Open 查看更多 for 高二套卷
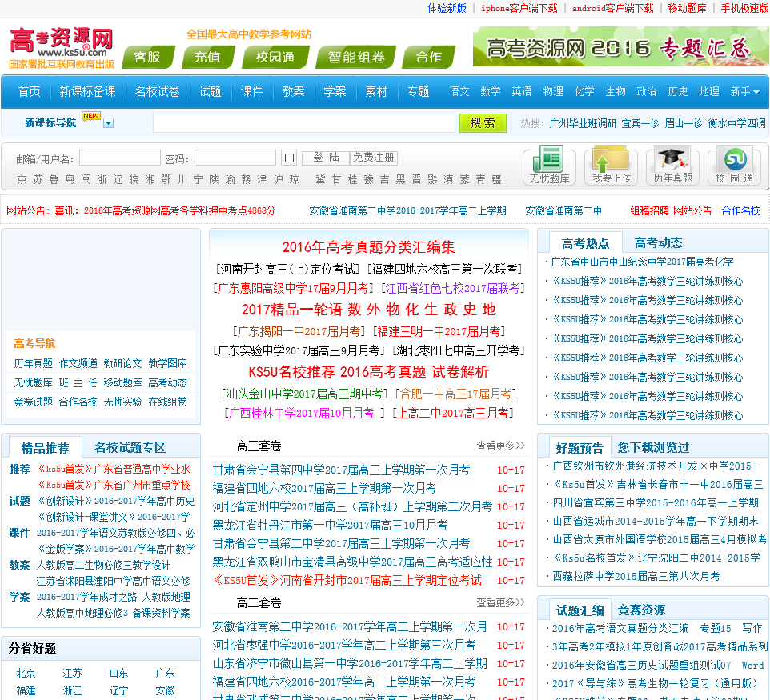Image resolution: width=770 pixels, height=700 pixels. pyautogui.click(x=500, y=602)
